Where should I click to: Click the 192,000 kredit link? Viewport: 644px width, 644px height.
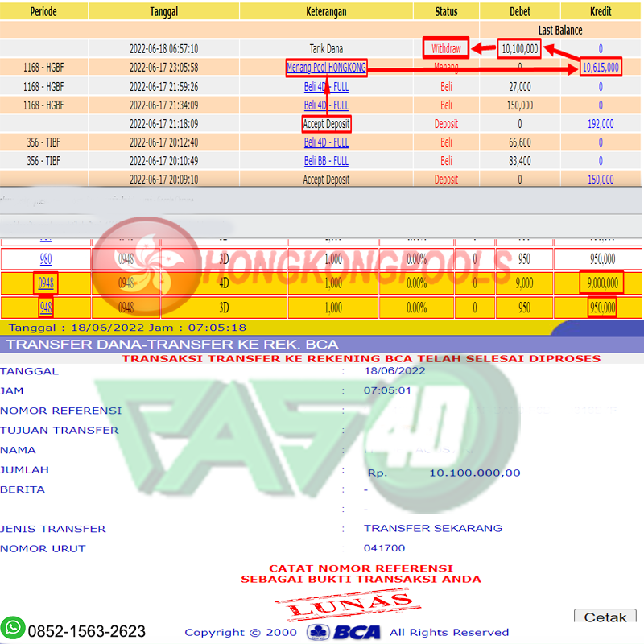601,124
